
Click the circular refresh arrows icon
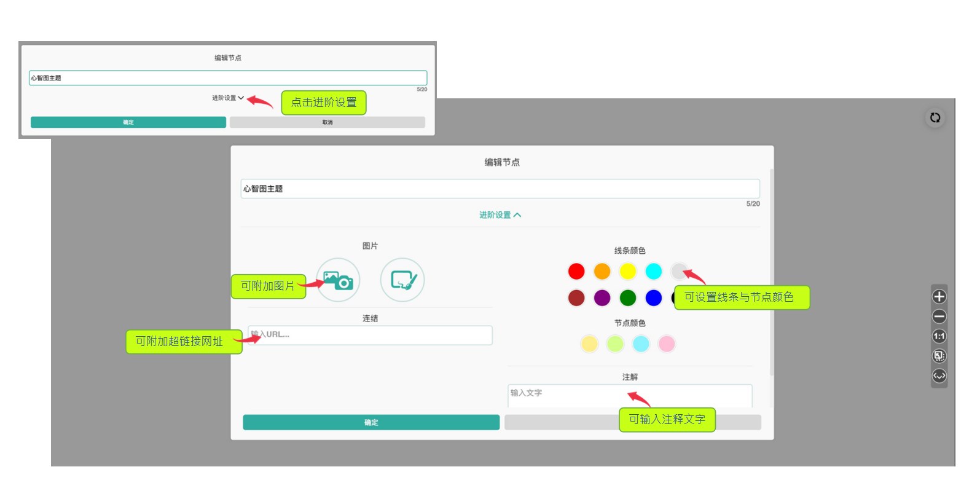pyautogui.click(x=935, y=117)
